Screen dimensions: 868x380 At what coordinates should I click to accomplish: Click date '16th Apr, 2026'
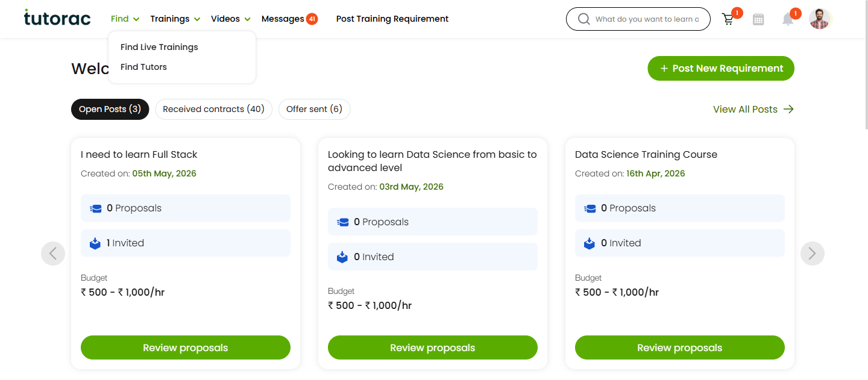tap(656, 173)
